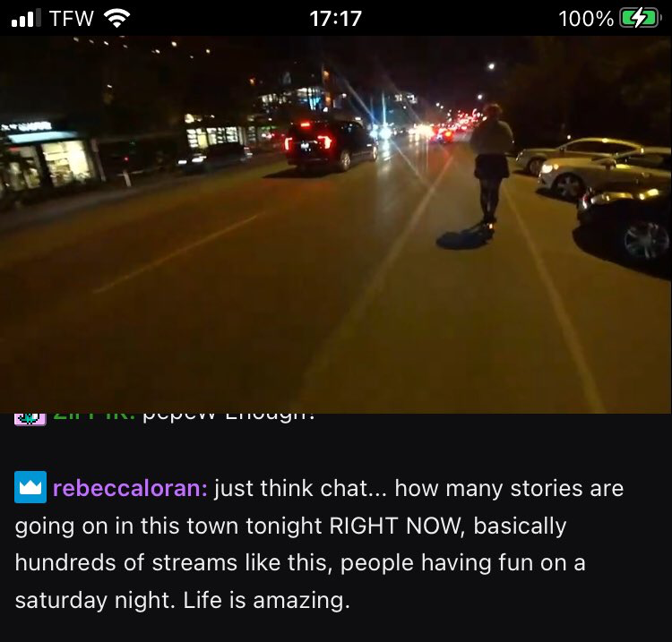Click the cut-off pink chat badge
The width and height of the screenshot is (672, 642).
30,419
